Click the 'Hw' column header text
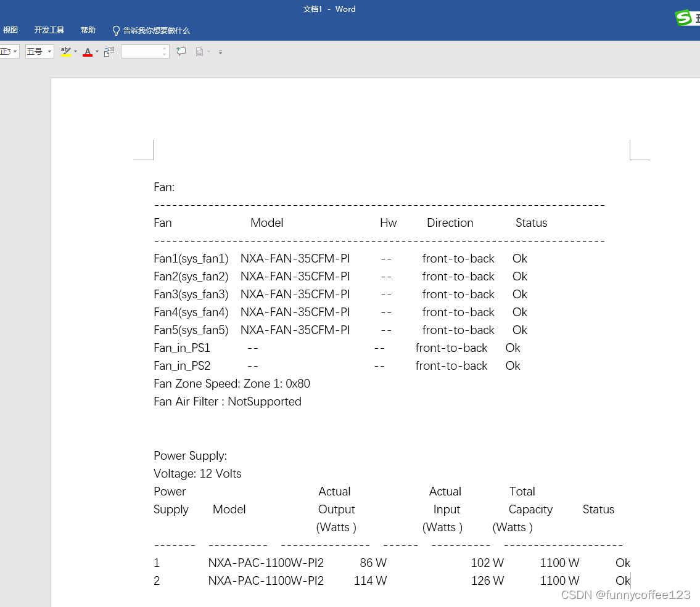700x607 pixels. click(x=389, y=222)
